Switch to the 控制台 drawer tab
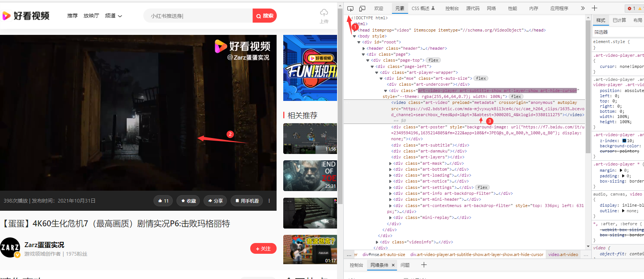The image size is (644, 279). pyautogui.click(x=356, y=265)
